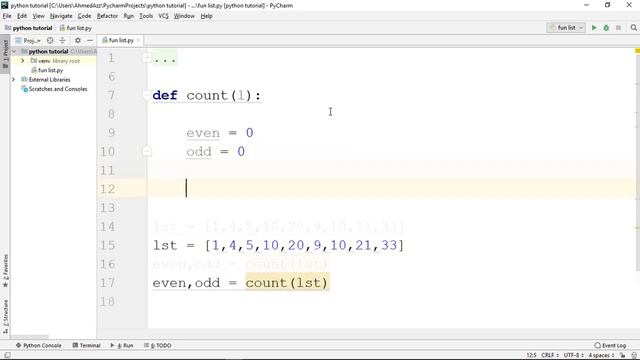The height and width of the screenshot is (360, 640).
Task: Expand the folded region on line 1
Action: pyautogui.click(x=147, y=58)
